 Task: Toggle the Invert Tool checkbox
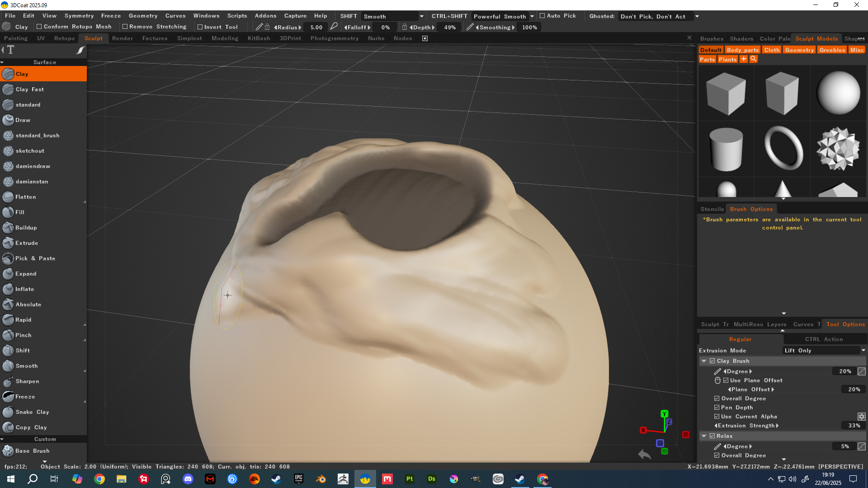200,27
